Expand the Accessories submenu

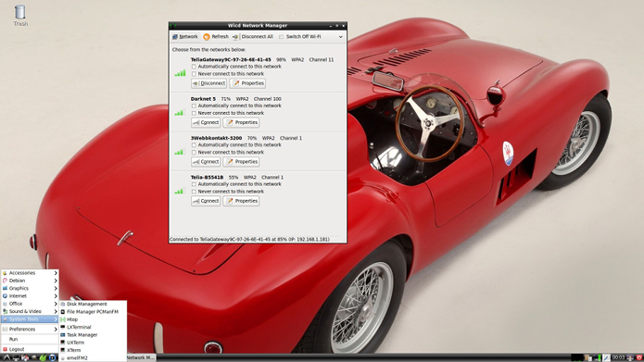pos(30,273)
